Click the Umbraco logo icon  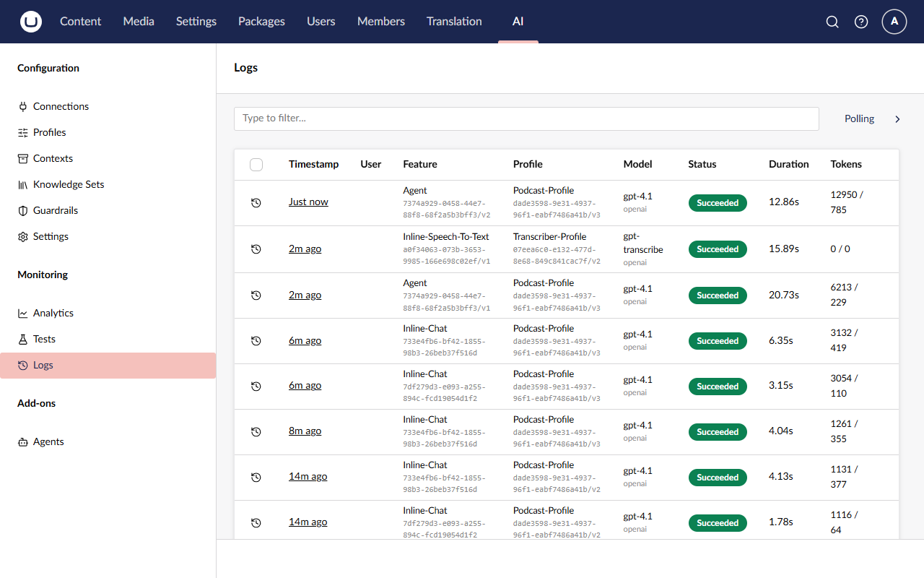coord(31,22)
